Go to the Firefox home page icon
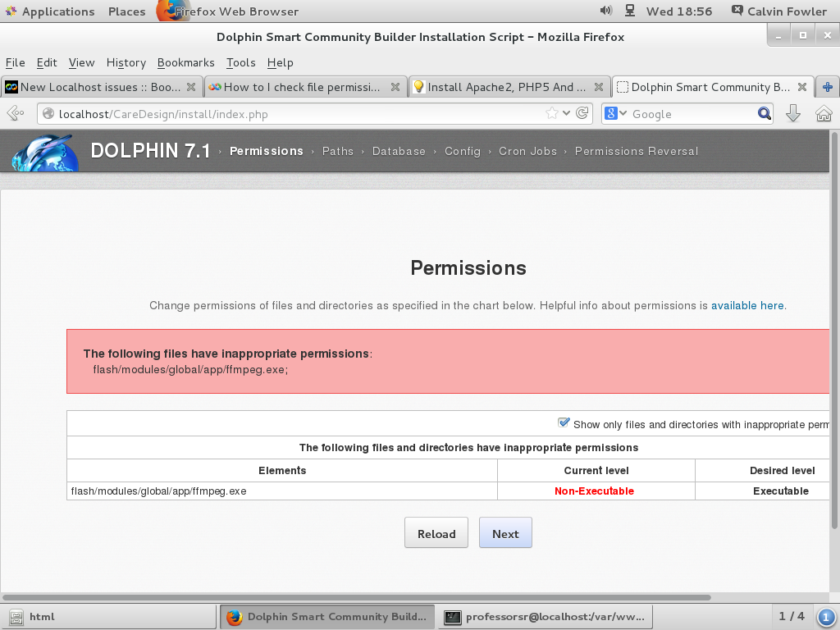The width and height of the screenshot is (840, 630). [824, 114]
